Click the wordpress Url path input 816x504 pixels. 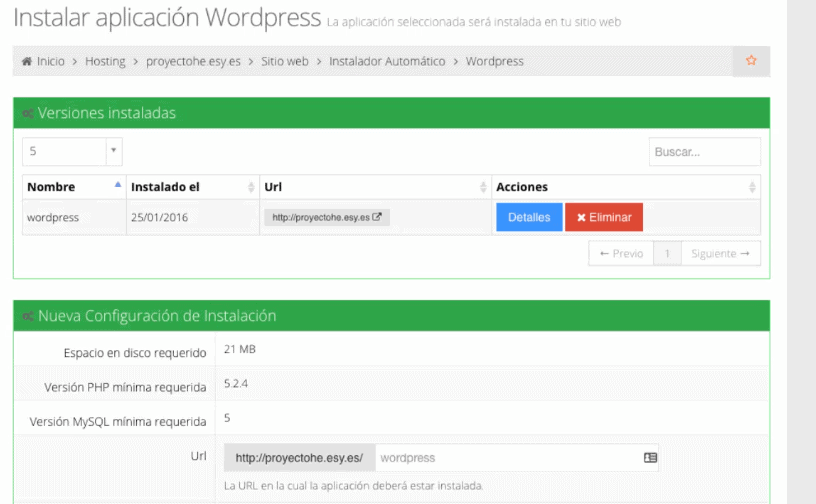(x=517, y=458)
